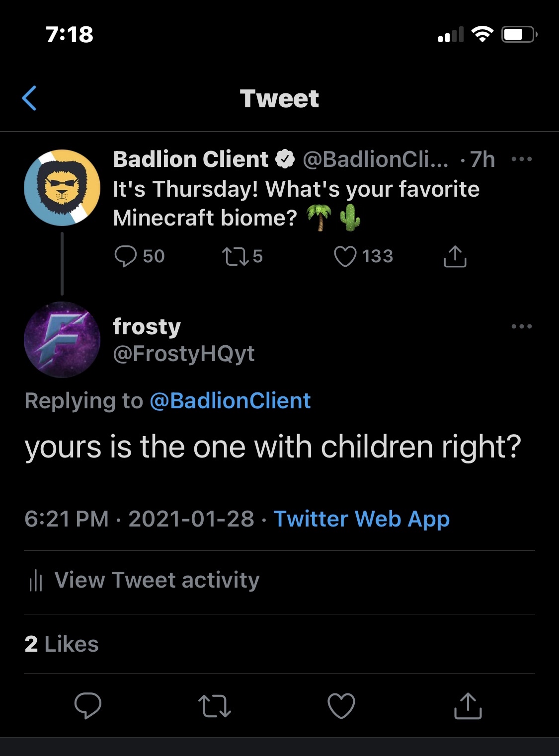The image size is (559, 756).
Task: Like the Badlion tweet with 133 likes
Action: (x=363, y=256)
